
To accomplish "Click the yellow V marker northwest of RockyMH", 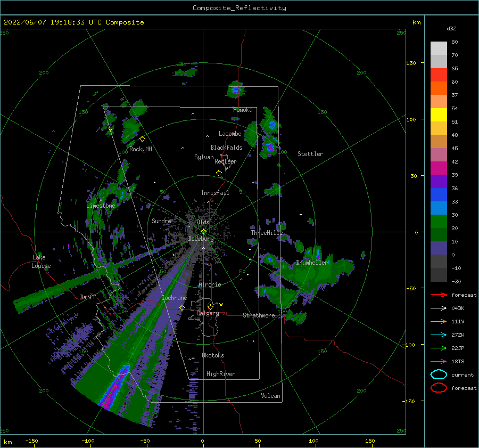I will (x=110, y=131).
